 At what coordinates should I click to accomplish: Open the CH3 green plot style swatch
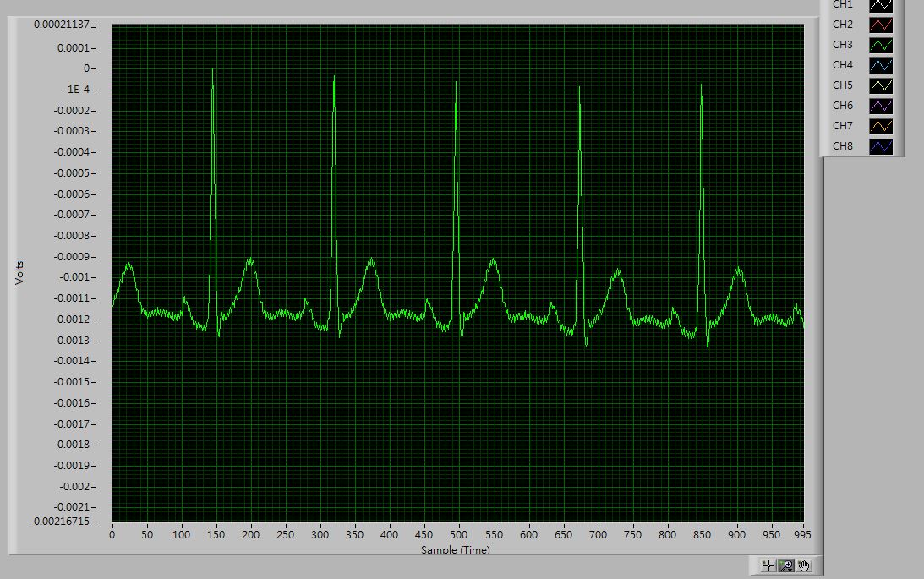click(x=881, y=45)
